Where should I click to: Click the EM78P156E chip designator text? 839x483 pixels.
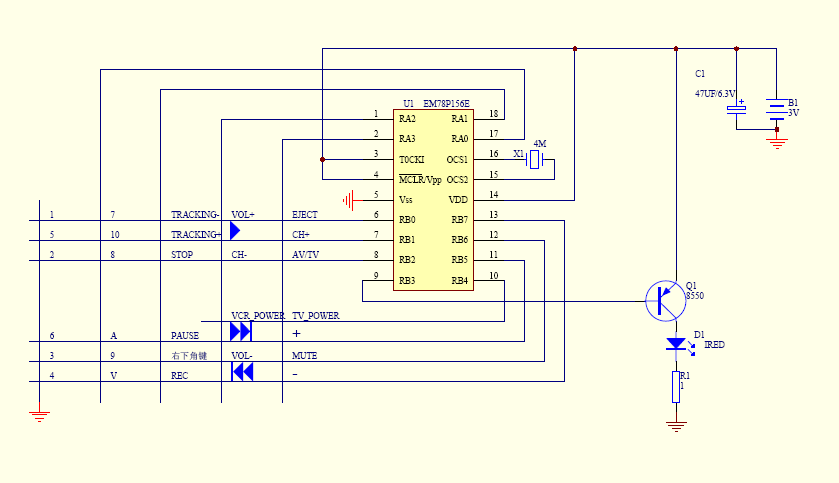point(446,103)
